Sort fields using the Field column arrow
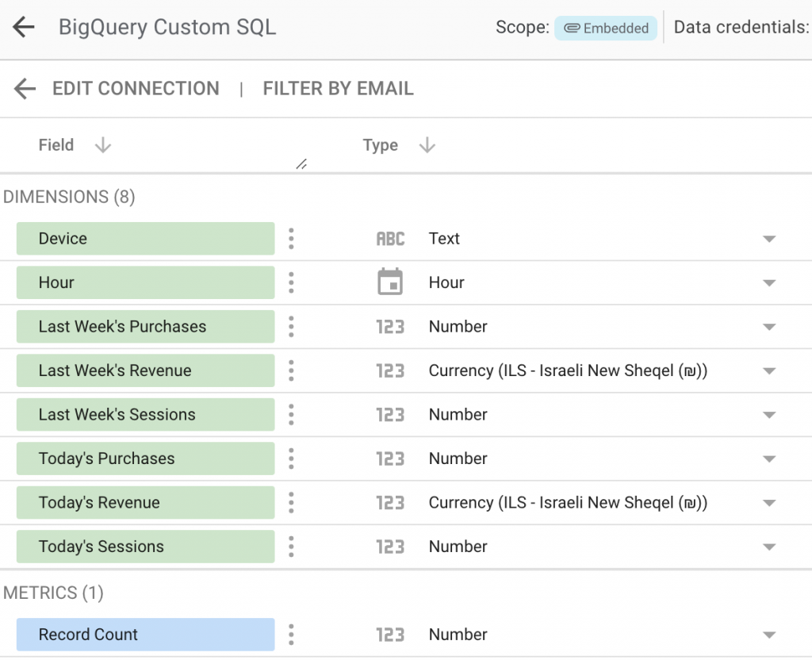 click(x=103, y=145)
